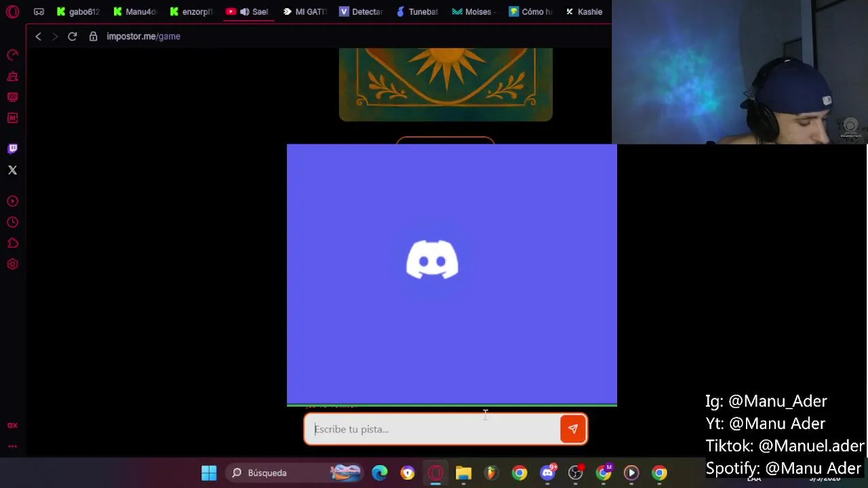Switch to the Detectar tab
Image resolution: width=868 pixels, height=488 pixels.
tap(361, 12)
